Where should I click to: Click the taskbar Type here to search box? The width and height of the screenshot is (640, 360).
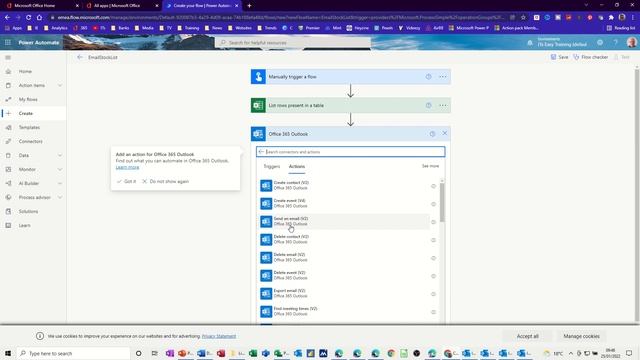click(x=73, y=353)
